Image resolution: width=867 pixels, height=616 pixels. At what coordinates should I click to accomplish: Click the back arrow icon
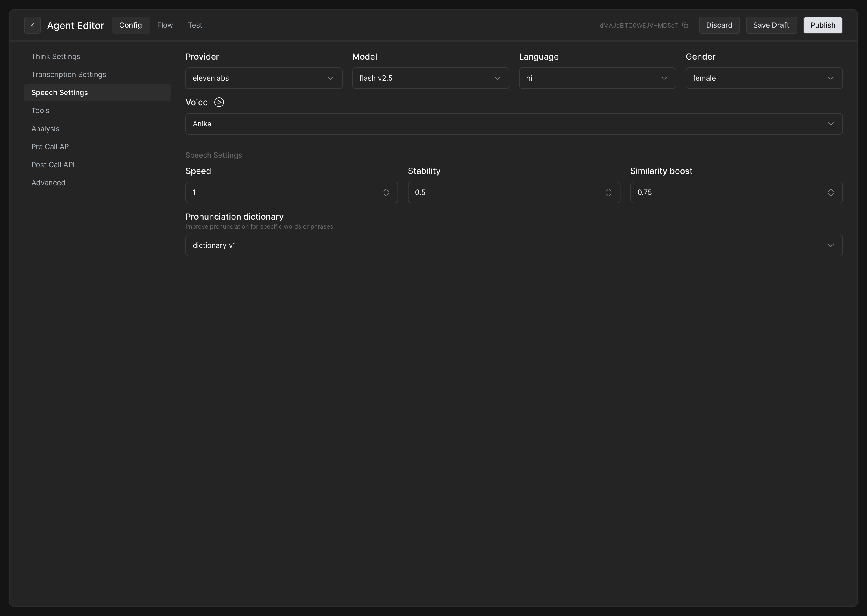[x=32, y=25]
